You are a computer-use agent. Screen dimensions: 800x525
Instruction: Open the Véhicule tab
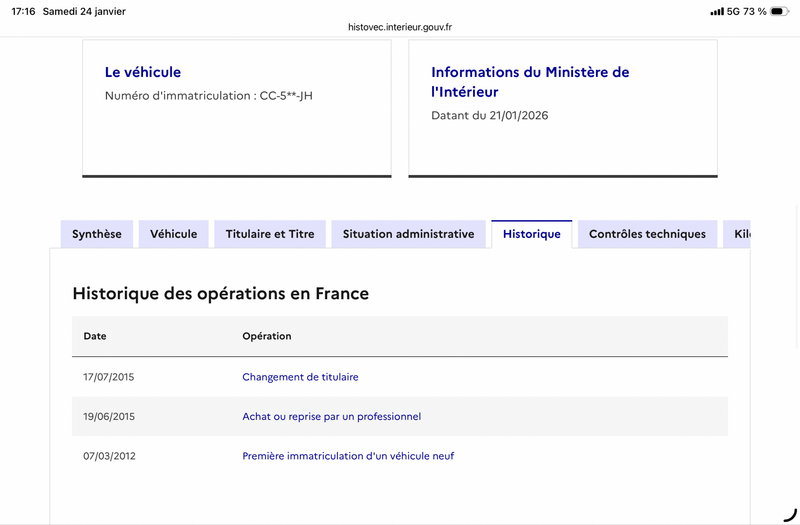click(x=174, y=234)
